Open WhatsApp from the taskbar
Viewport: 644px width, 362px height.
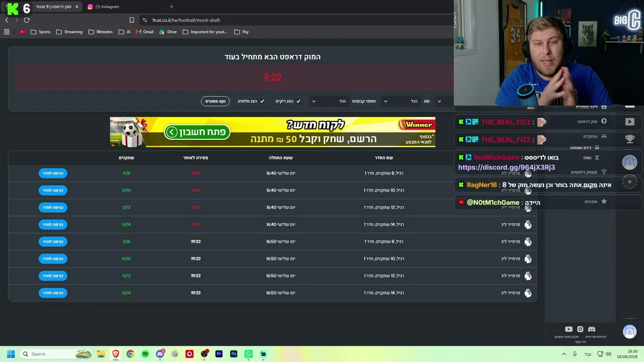(x=249, y=354)
